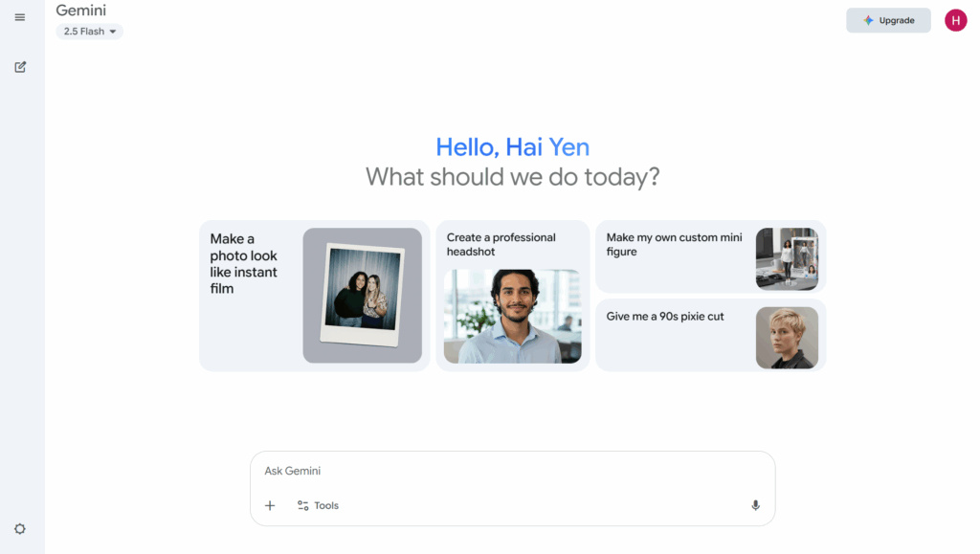Click the Gemini logo title
980x554 pixels.
(81, 11)
